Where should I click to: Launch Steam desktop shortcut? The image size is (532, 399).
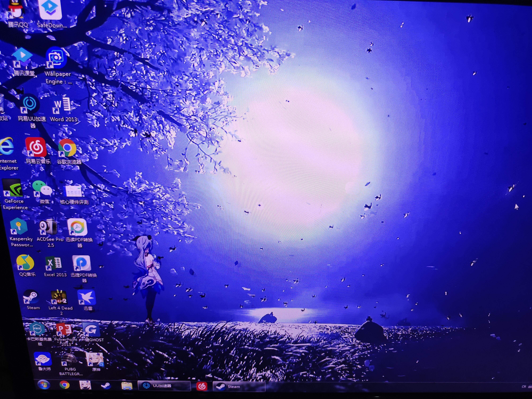point(31,297)
